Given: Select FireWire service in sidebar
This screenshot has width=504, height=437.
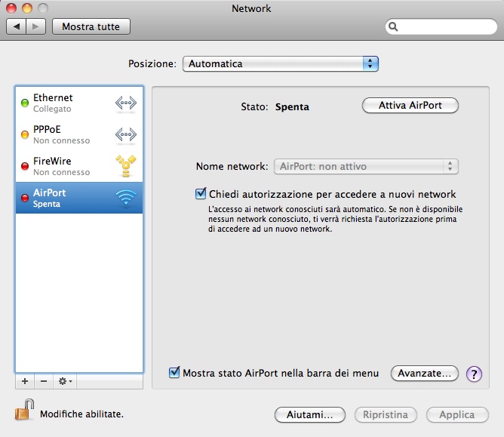Looking at the screenshot, I should [79, 166].
